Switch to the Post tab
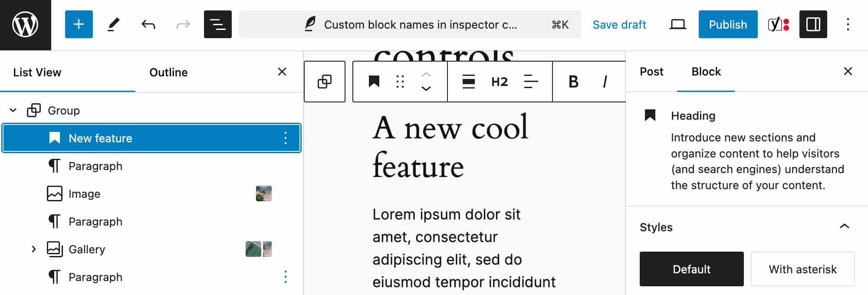This screenshot has width=868, height=295. pos(651,72)
